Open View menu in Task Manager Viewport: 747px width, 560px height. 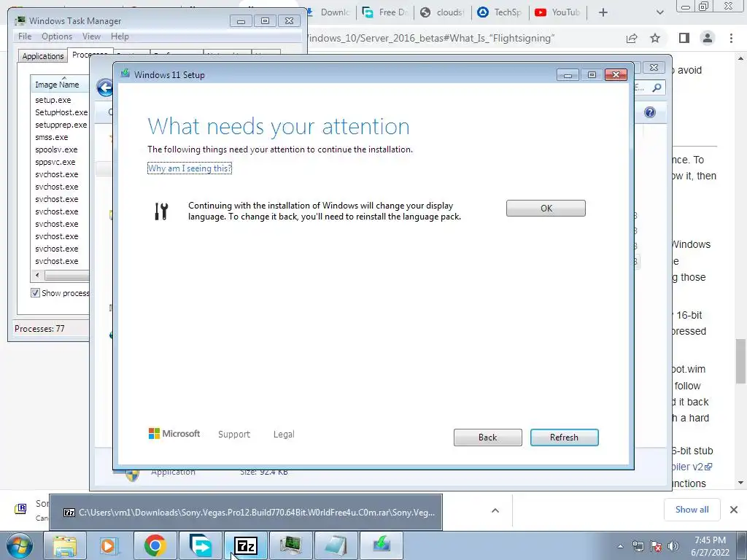click(x=91, y=36)
